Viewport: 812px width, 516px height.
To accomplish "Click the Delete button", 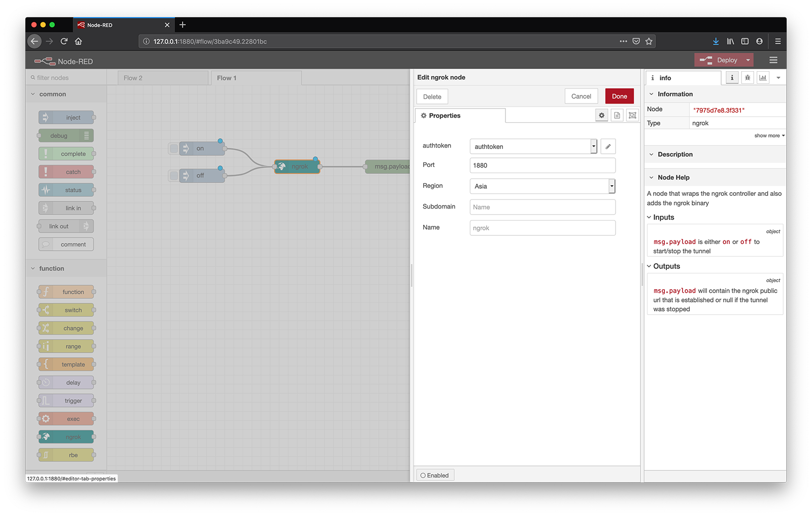I will click(432, 96).
